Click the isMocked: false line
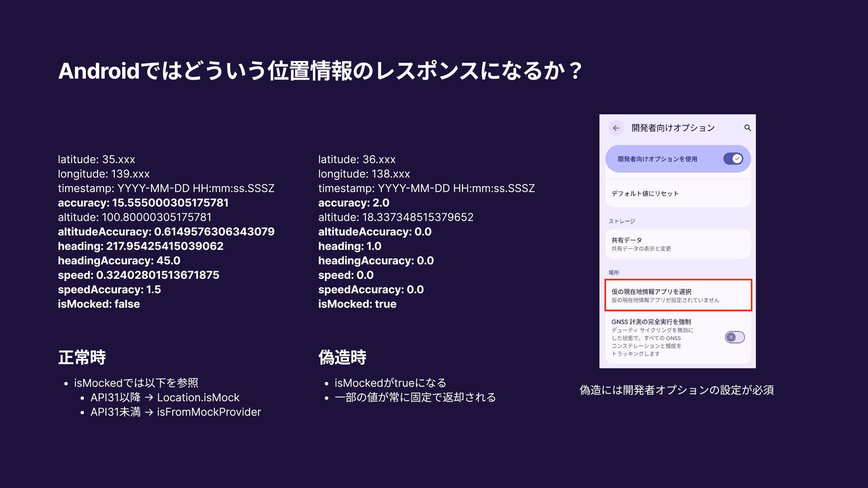The height and width of the screenshot is (488, 868). pyautogui.click(x=99, y=304)
